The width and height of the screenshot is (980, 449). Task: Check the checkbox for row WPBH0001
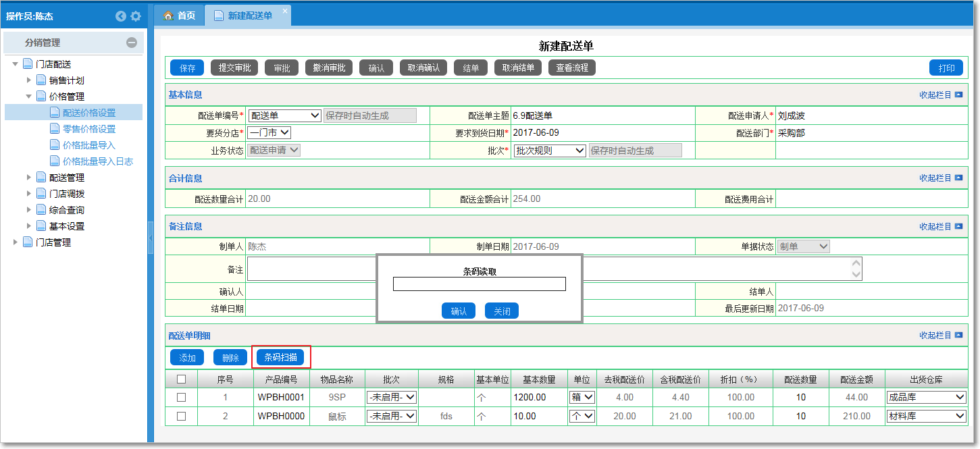click(180, 397)
